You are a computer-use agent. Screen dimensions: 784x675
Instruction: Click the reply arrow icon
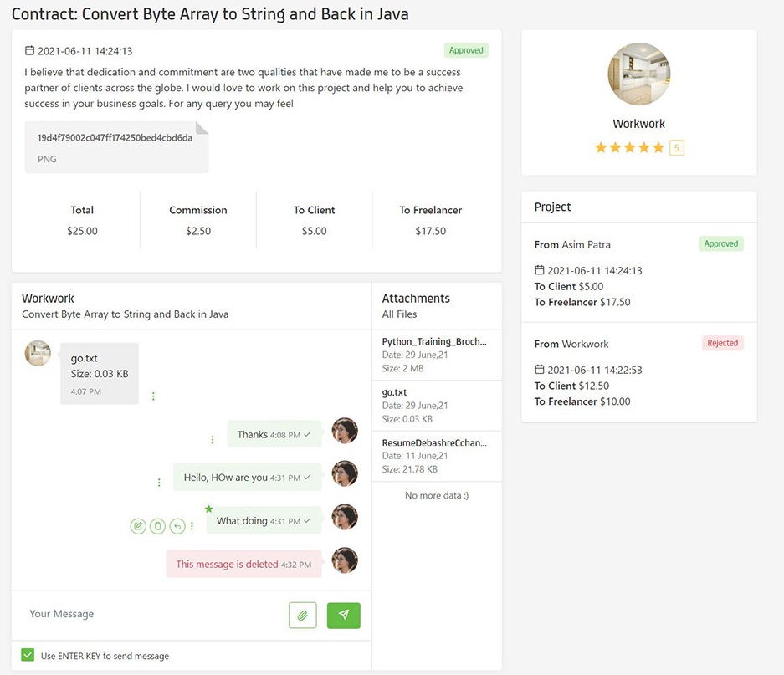177,526
